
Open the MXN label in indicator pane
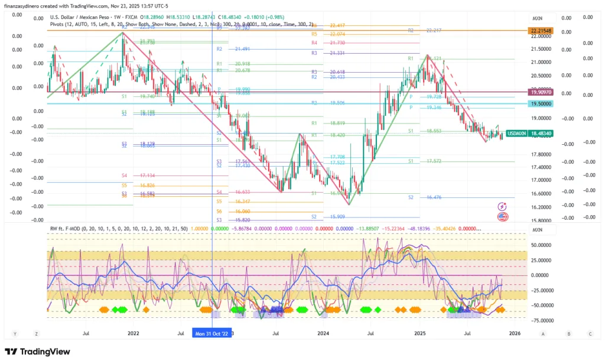537,229
